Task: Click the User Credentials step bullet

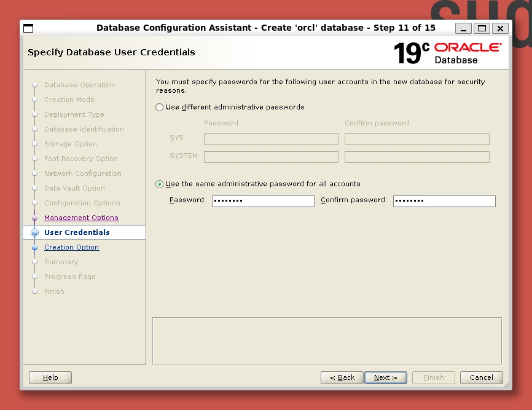Action: 35,233
